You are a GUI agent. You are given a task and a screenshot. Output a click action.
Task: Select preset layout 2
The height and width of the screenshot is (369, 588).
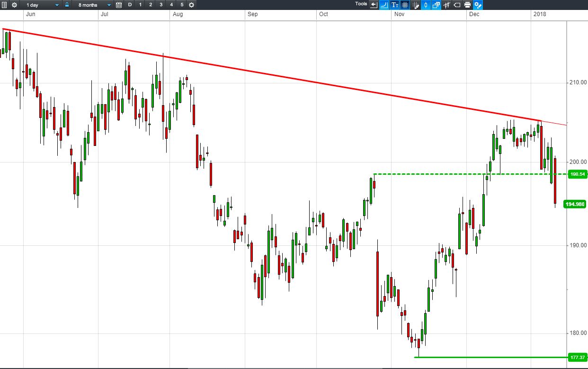[151, 5]
